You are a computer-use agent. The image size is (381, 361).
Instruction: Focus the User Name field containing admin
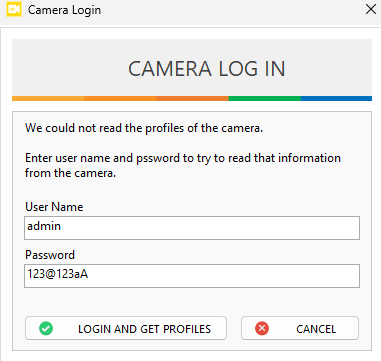coord(192,228)
